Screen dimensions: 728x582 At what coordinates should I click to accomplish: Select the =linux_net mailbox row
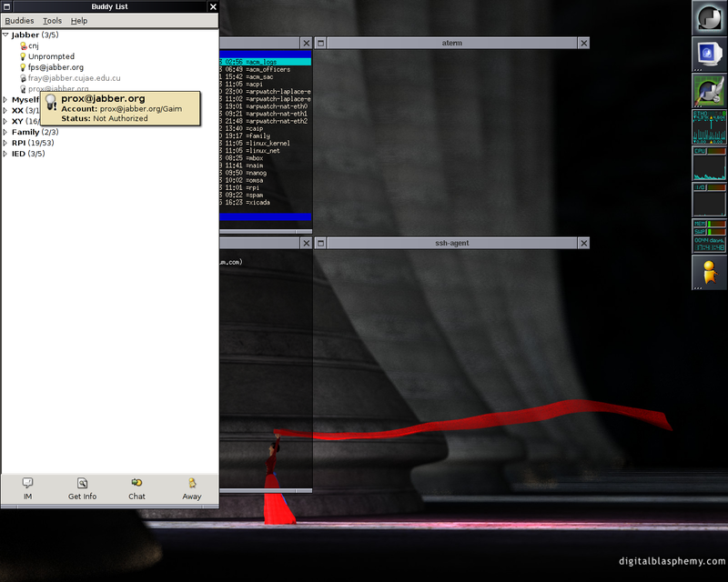(265, 151)
